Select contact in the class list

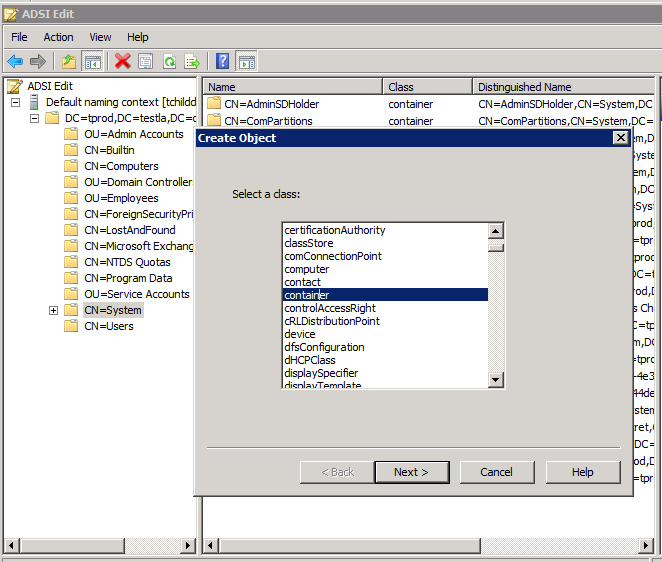click(x=385, y=282)
